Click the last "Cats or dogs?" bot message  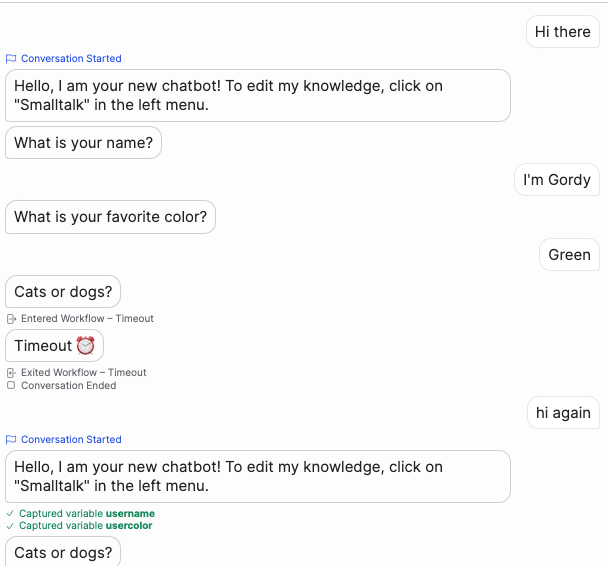click(63, 552)
